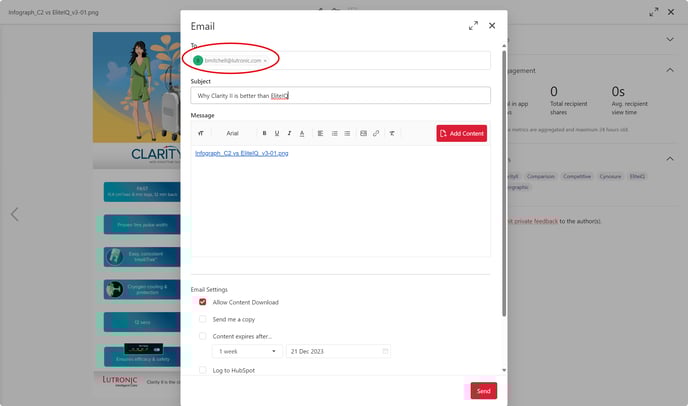This screenshot has height=406, width=688.
Task: Click the insert image icon
Action: click(363, 133)
